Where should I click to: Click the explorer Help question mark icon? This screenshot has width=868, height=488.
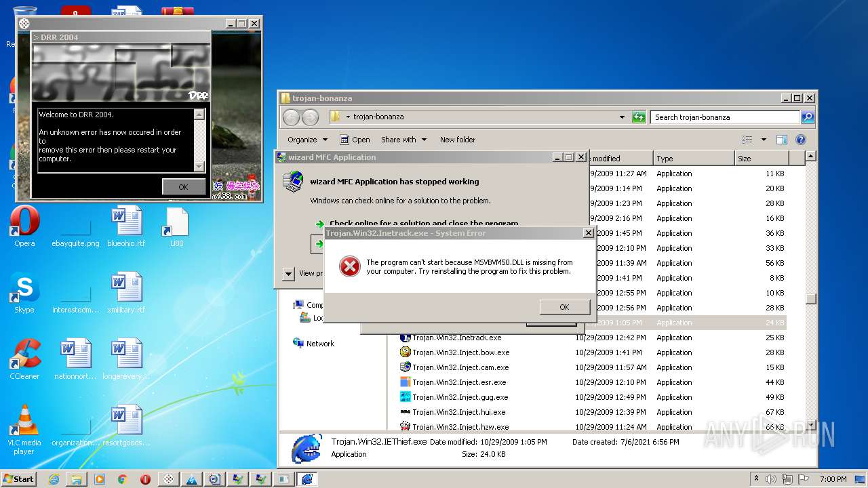[800, 140]
